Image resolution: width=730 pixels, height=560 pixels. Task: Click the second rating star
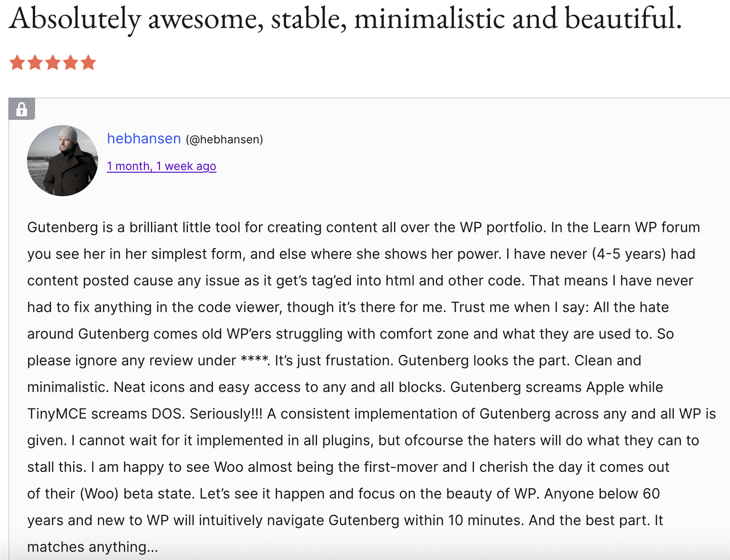[x=35, y=62]
